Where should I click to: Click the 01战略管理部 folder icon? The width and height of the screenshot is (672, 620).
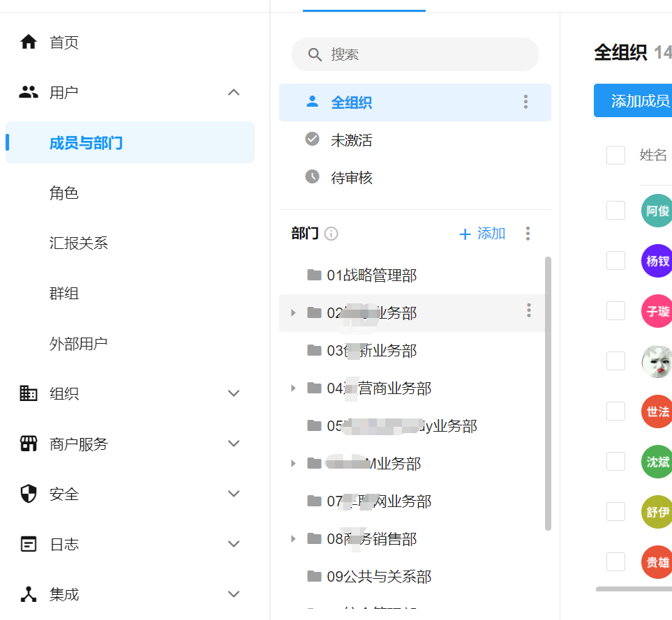[314, 275]
